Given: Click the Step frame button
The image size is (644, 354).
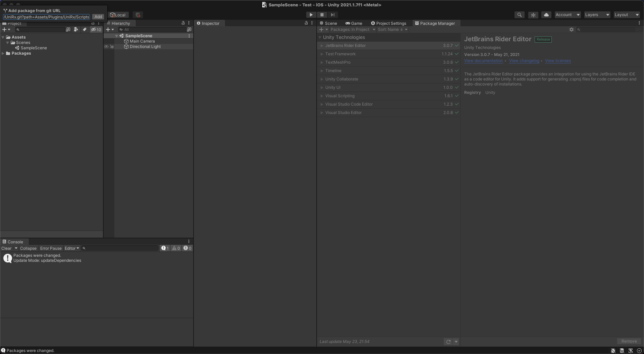Looking at the screenshot, I should (332, 15).
